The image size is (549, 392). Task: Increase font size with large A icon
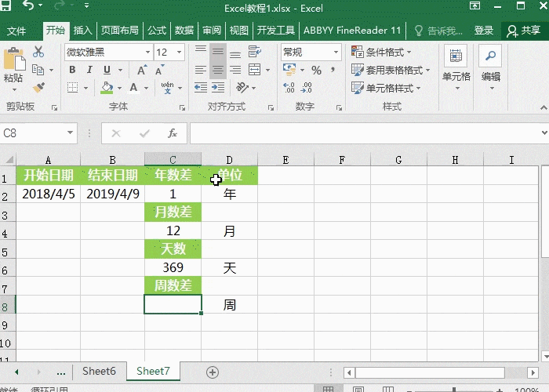coord(141,70)
